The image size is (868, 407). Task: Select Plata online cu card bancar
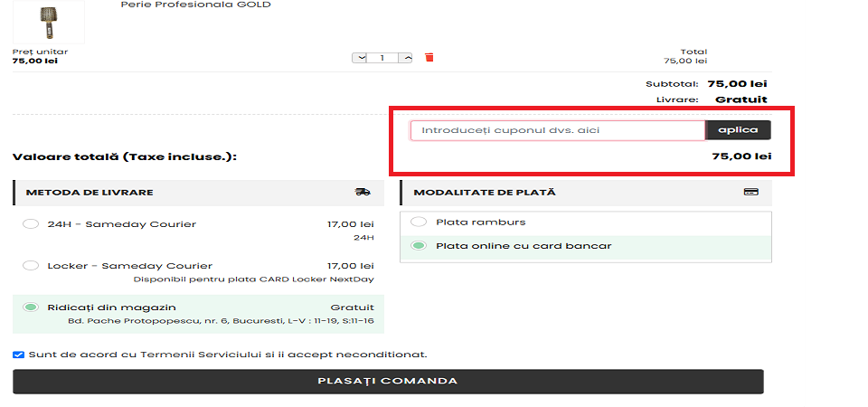pos(418,246)
